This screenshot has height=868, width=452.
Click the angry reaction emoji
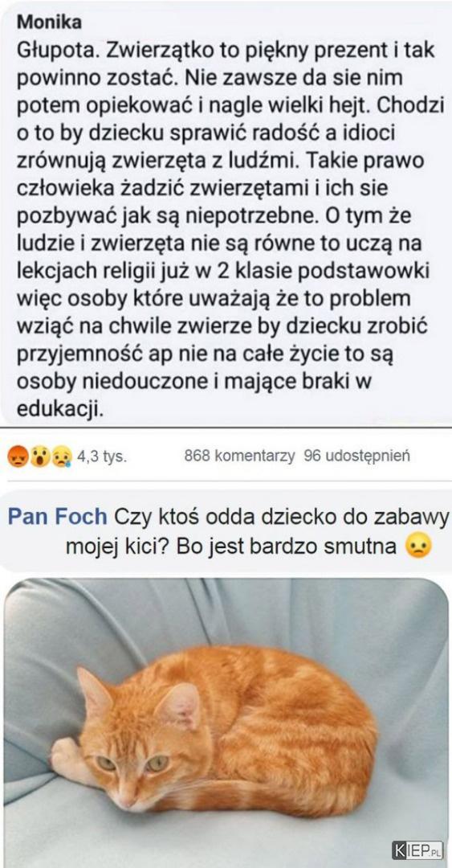point(18,457)
